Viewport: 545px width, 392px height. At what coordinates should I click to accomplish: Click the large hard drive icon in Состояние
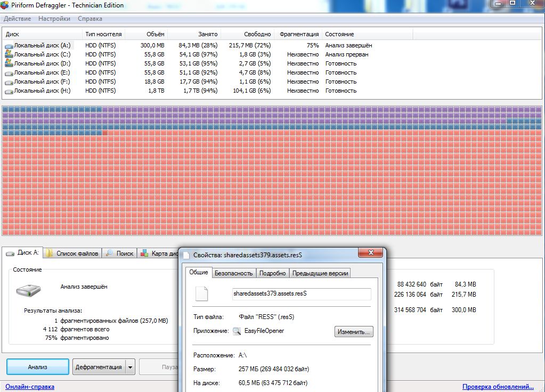(28, 290)
